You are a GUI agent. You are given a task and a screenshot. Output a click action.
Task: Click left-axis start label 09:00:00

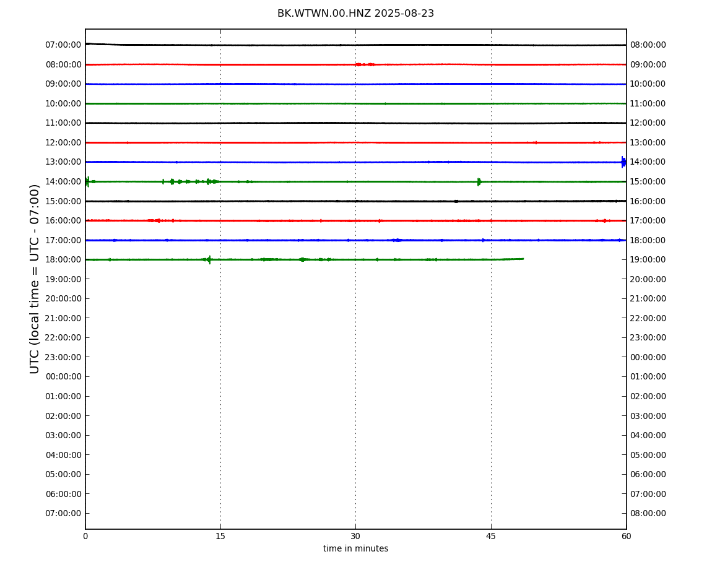[x=64, y=84]
